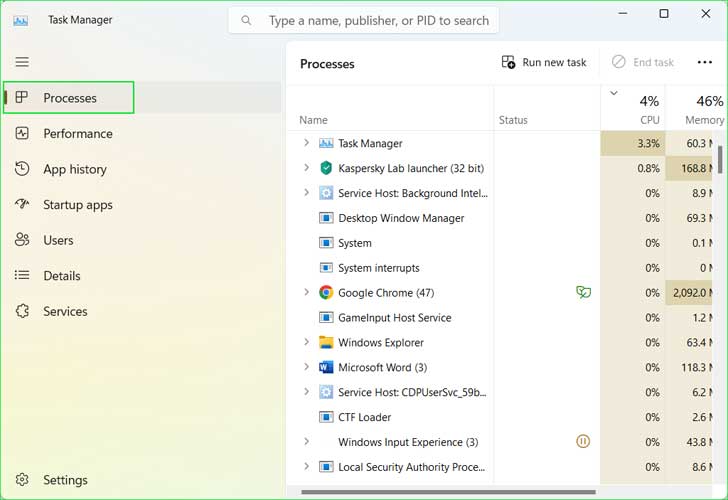Click the CTF Loader process icon
Image resolution: width=728 pixels, height=500 pixels.
tap(326, 417)
